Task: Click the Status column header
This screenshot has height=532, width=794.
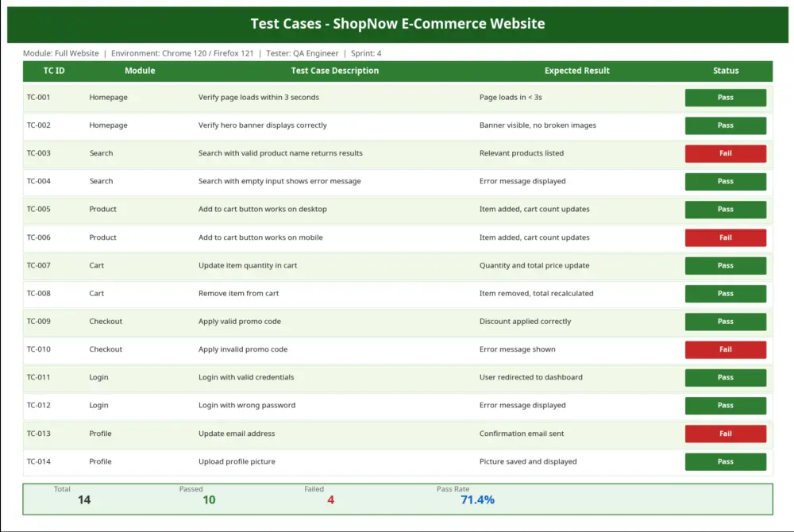Action: (726, 71)
